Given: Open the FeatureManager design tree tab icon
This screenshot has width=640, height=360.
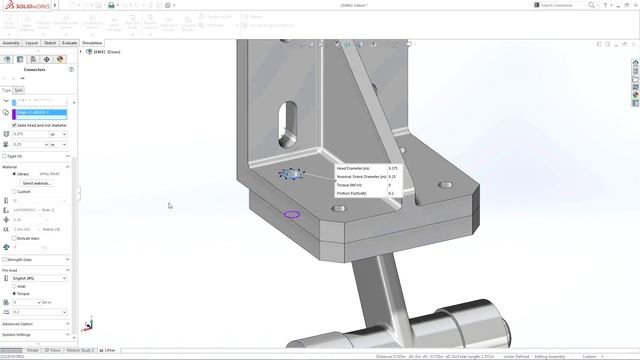Looking at the screenshot, I should (x=7, y=60).
